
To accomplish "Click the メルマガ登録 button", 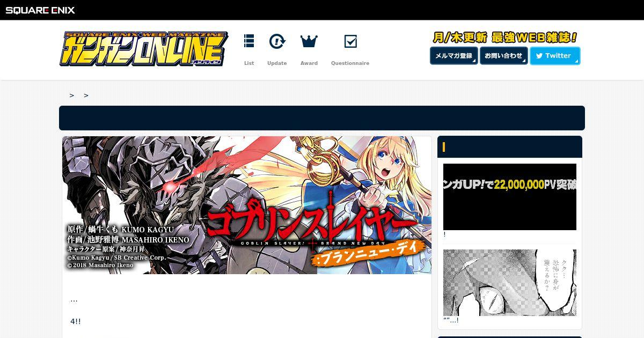I will point(454,56).
